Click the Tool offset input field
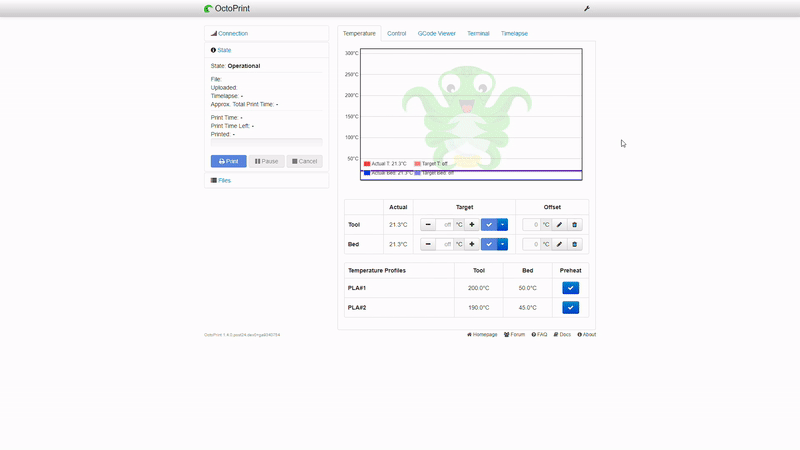This screenshot has width=800, height=450. click(532, 224)
